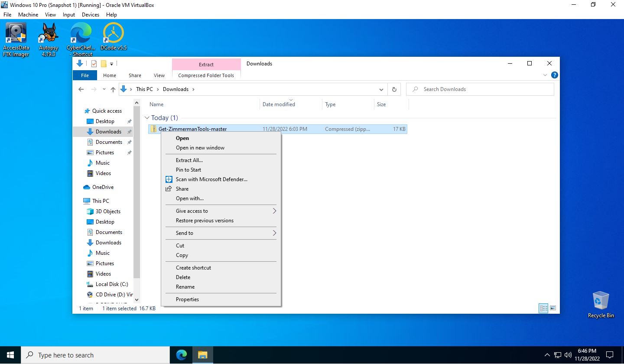Screen dimensions: 624x364
Task: Open VirtualBox Devices menu
Action: pyautogui.click(x=91, y=14)
